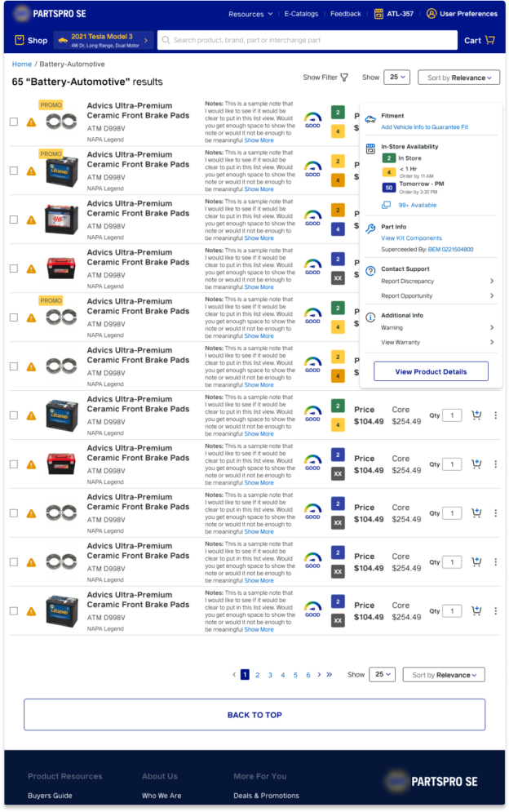The width and height of the screenshot is (509, 812).
Task: Add tenth result row to cart
Action: [x=476, y=562]
